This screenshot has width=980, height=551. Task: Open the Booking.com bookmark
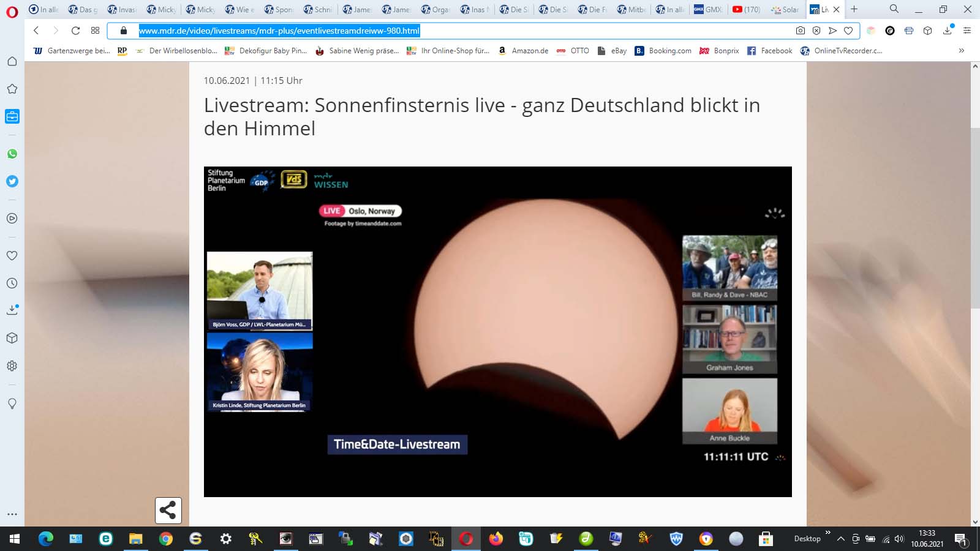click(x=663, y=51)
